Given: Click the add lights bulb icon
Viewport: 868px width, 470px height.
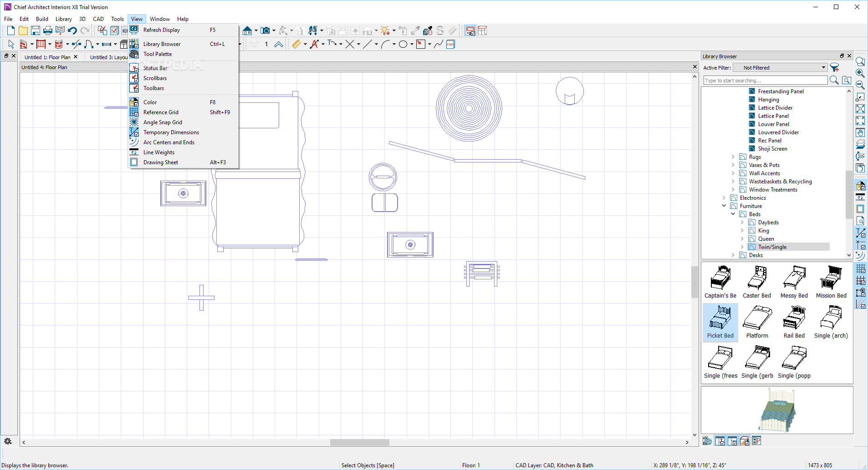Looking at the screenshot, I should click(x=385, y=30).
